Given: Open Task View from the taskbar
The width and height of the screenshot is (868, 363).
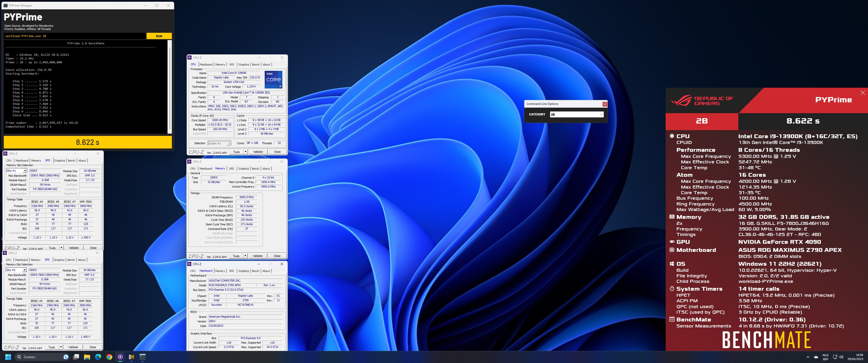Looking at the screenshot, I should pyautogui.click(x=76, y=357).
